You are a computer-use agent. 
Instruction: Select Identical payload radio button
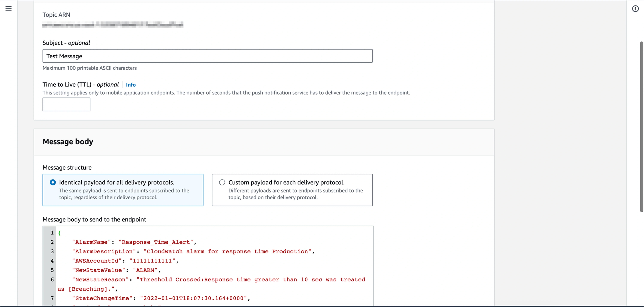[x=53, y=182]
